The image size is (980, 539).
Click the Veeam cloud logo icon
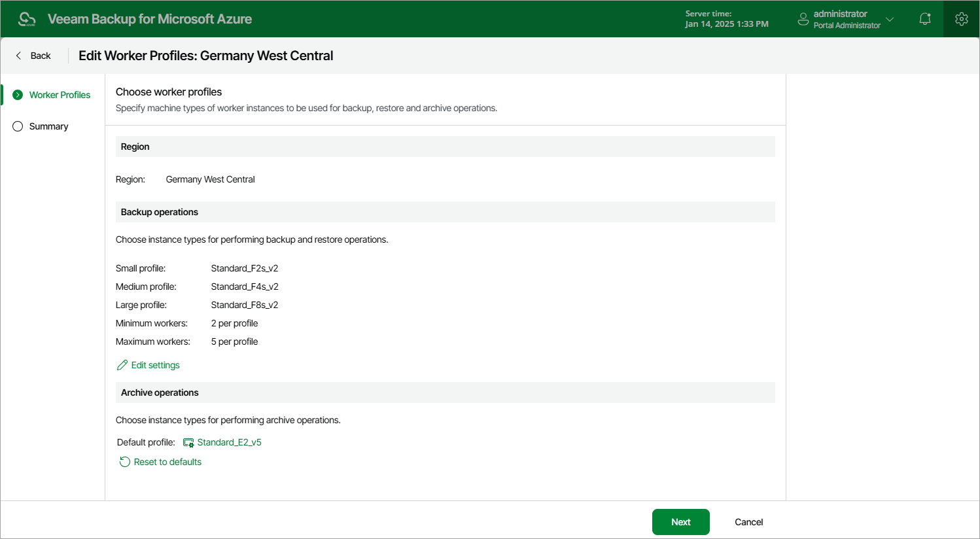click(x=27, y=19)
